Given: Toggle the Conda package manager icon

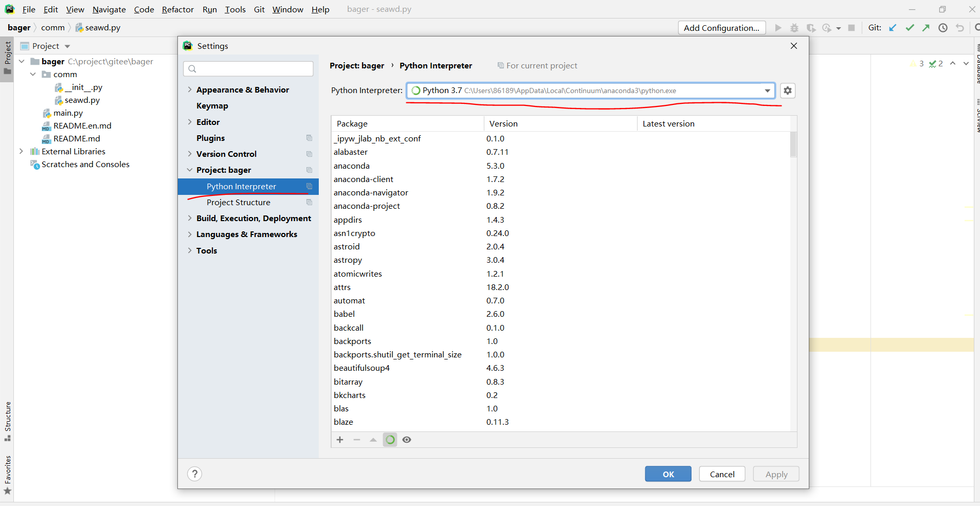Looking at the screenshot, I should (390, 440).
